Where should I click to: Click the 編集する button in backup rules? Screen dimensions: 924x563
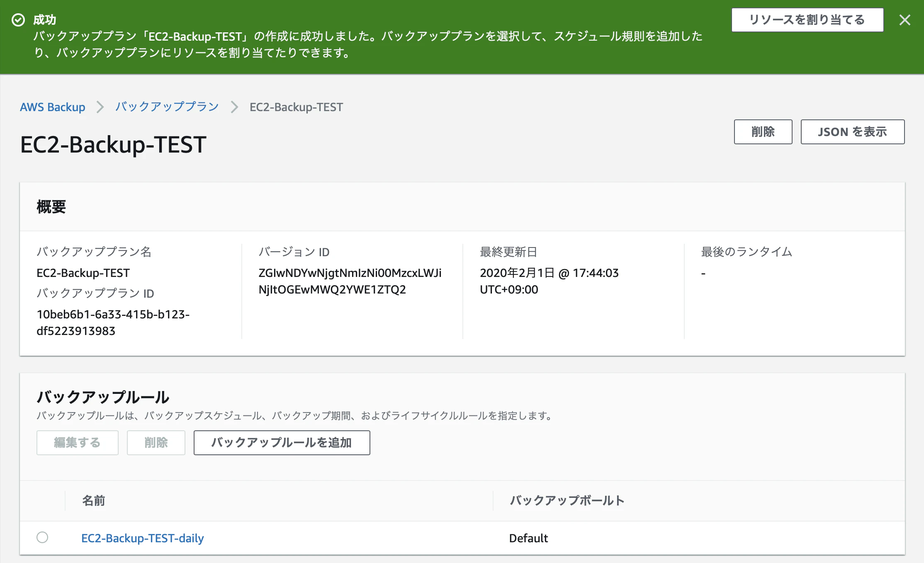coord(77,442)
